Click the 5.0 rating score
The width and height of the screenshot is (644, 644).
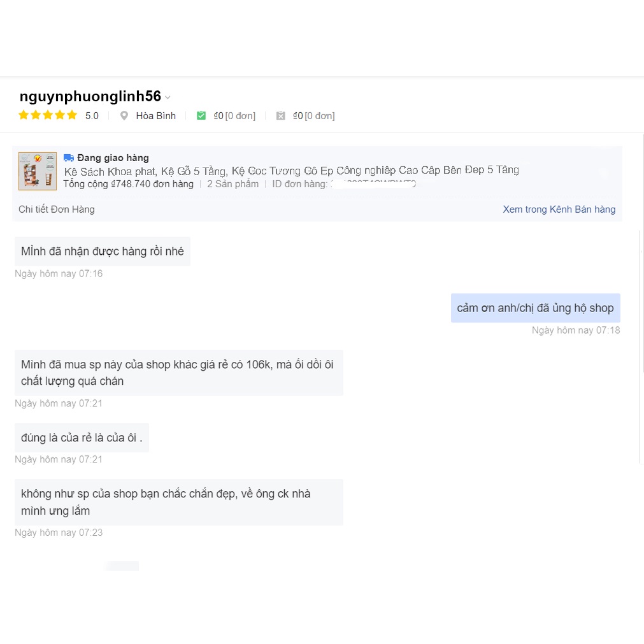point(92,116)
